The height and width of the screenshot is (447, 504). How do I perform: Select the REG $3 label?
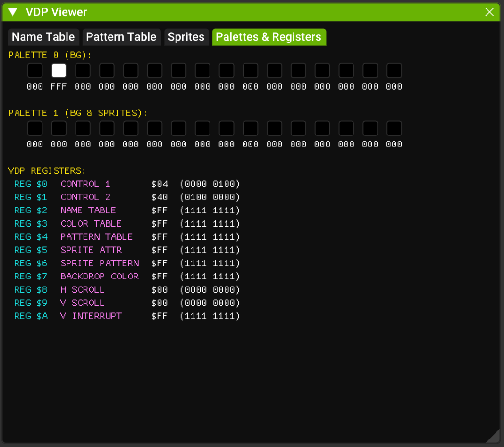[31, 224]
